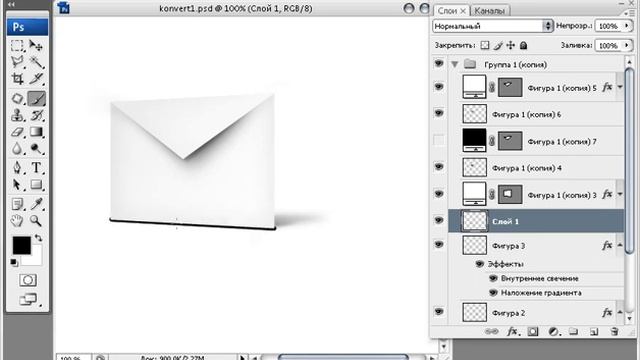Select the Blur tool
640x360 pixels.
click(17, 149)
